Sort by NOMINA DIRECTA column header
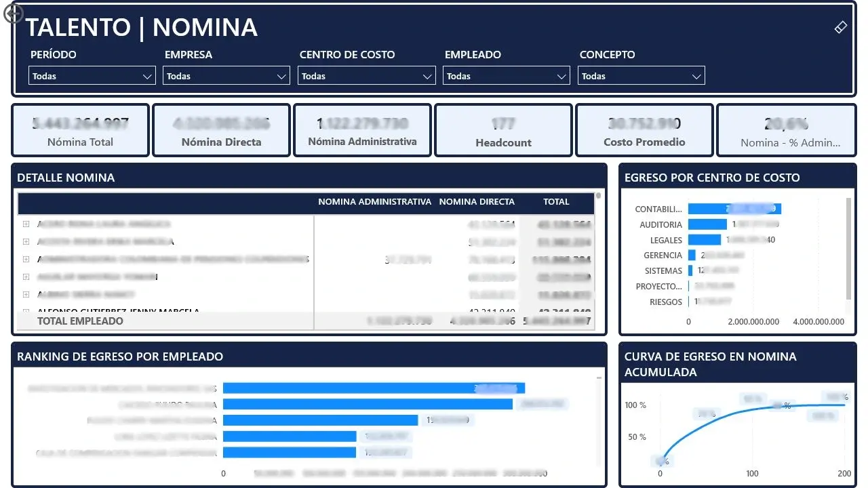 [x=477, y=201]
